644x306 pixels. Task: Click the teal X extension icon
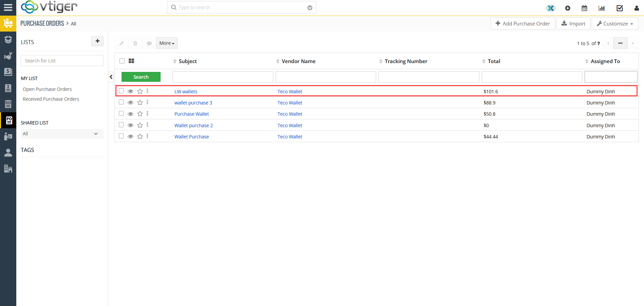551,8
